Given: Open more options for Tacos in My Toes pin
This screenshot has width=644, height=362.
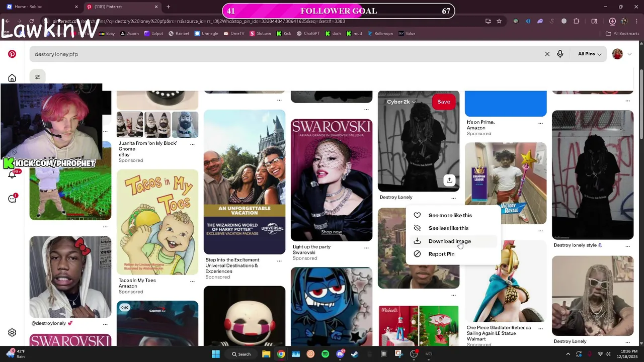Looking at the screenshot, I should tap(192, 282).
